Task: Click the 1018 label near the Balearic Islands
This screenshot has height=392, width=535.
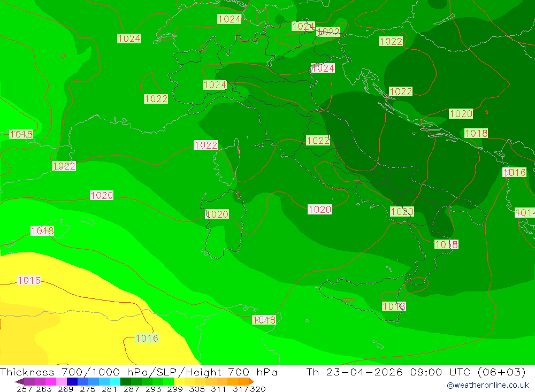Action: point(42,231)
